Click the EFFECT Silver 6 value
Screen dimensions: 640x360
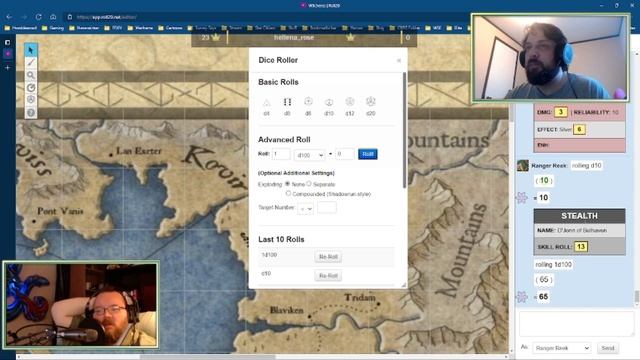click(579, 129)
